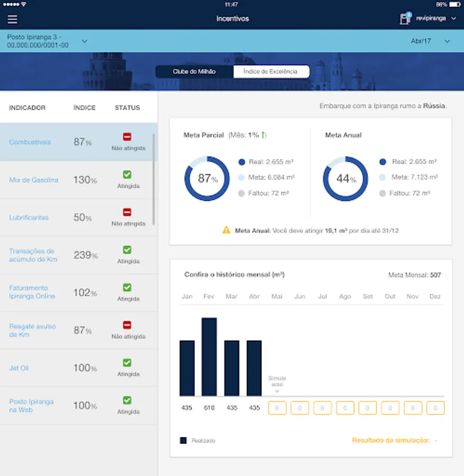Click Real color dot in Meta Parcial

242,162
